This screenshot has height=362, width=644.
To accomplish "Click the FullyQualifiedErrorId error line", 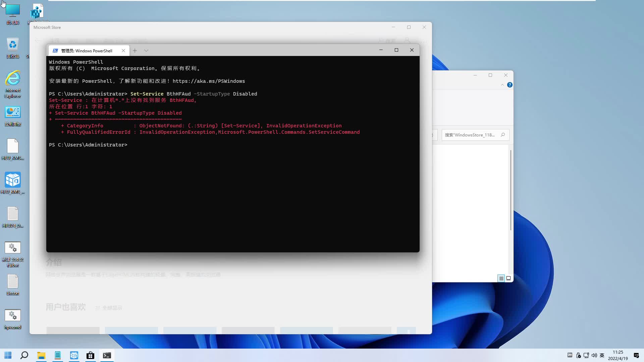I will [210, 132].
